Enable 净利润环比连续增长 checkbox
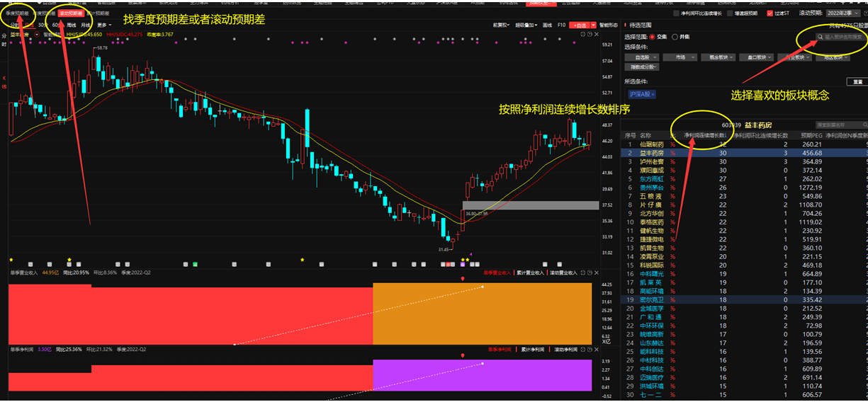 675,13
